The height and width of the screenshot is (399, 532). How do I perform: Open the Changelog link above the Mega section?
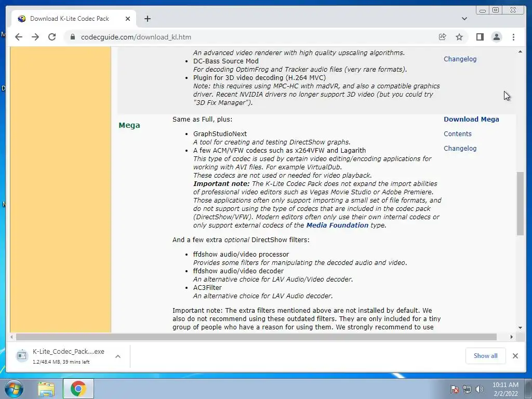460,59
